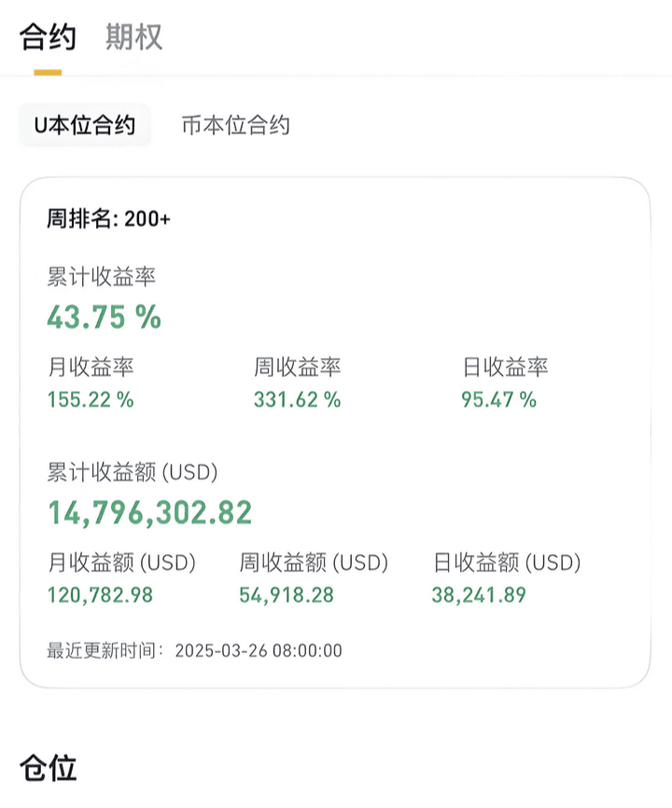Tap the 43.75 % cumulative return value

click(x=105, y=316)
